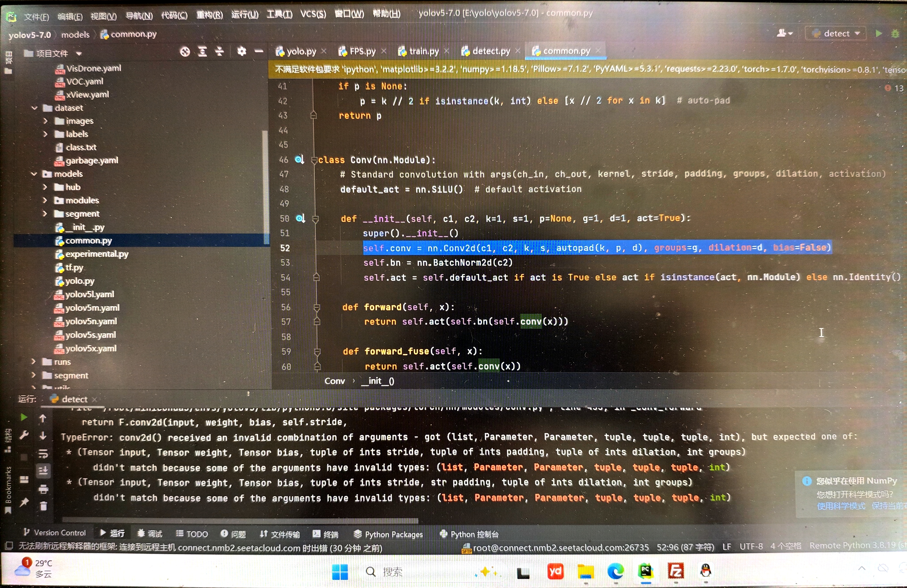
Task: Collapse the models folder
Action: point(34,174)
